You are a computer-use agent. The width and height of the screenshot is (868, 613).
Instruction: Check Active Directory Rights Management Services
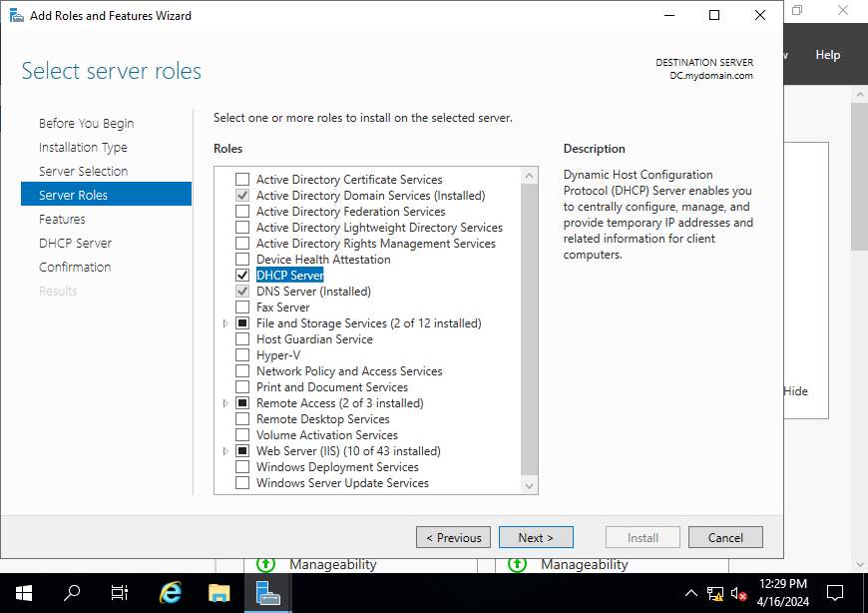pos(242,244)
